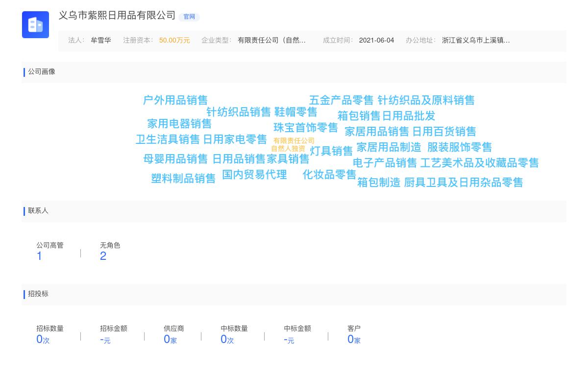The image size is (588, 368).
Task: Select the 针纺织品及原料销售 tag
Action: pos(426,100)
